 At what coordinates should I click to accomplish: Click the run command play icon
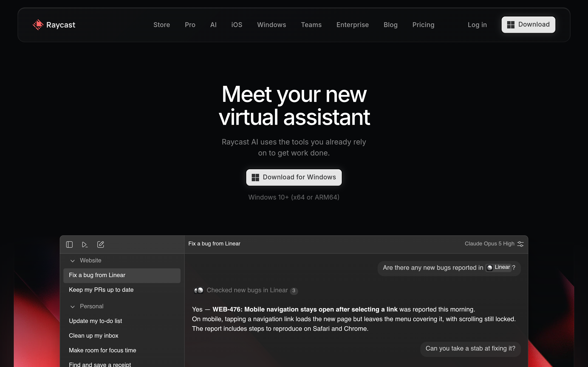coord(85,245)
